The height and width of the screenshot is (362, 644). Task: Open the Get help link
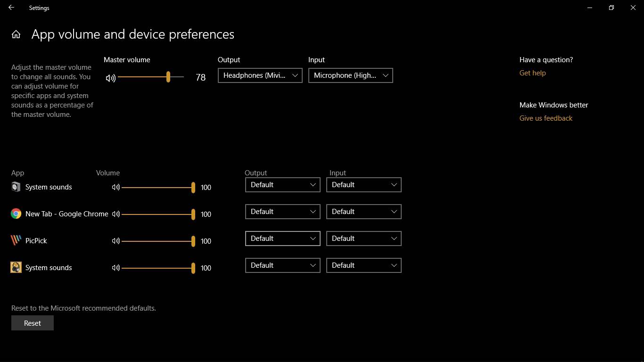pos(532,73)
